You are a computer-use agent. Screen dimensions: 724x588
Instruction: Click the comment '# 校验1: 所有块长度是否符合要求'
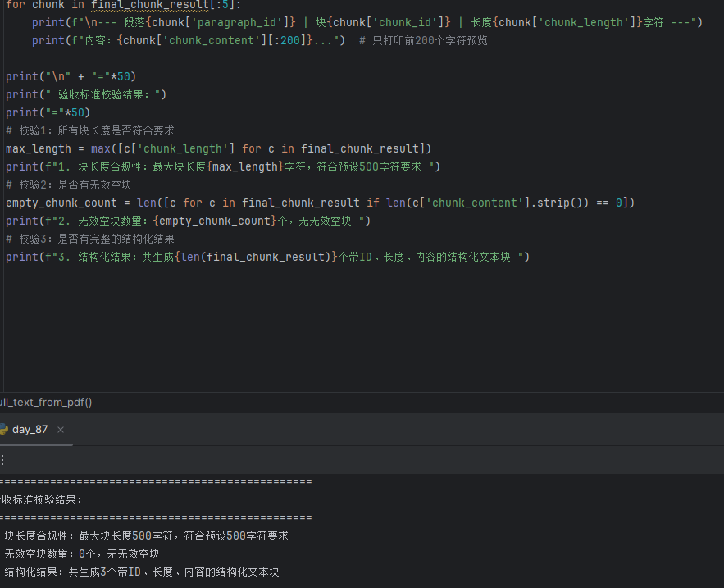(x=90, y=130)
